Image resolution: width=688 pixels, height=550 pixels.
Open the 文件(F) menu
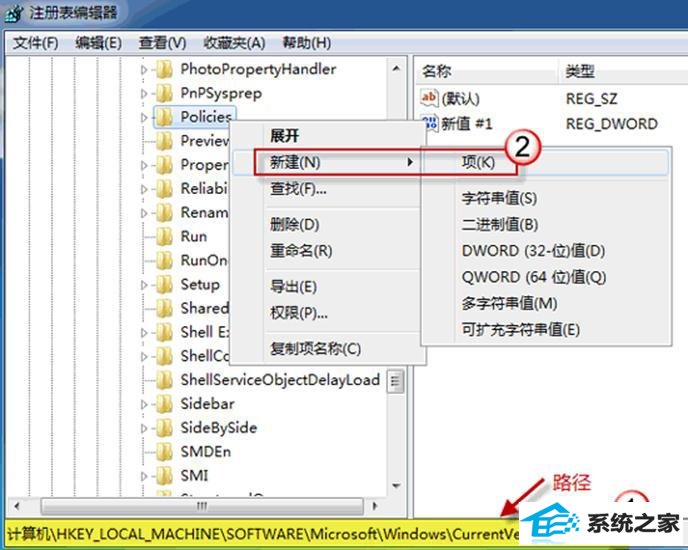click(36, 43)
